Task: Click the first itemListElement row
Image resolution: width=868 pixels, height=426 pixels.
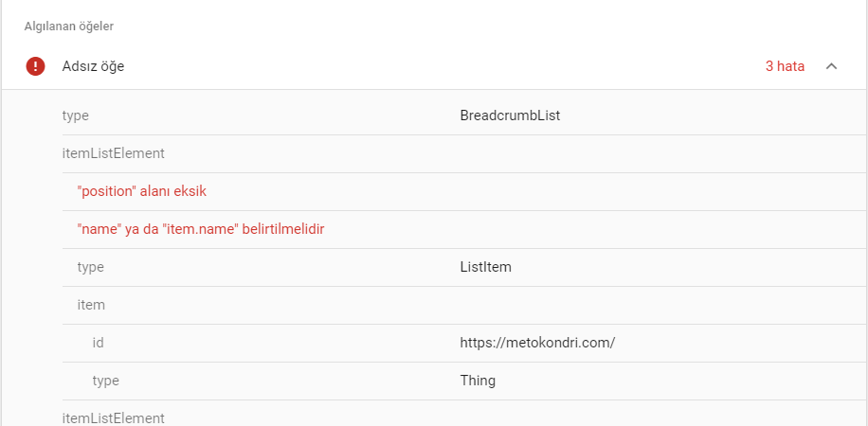Action: 464,153
